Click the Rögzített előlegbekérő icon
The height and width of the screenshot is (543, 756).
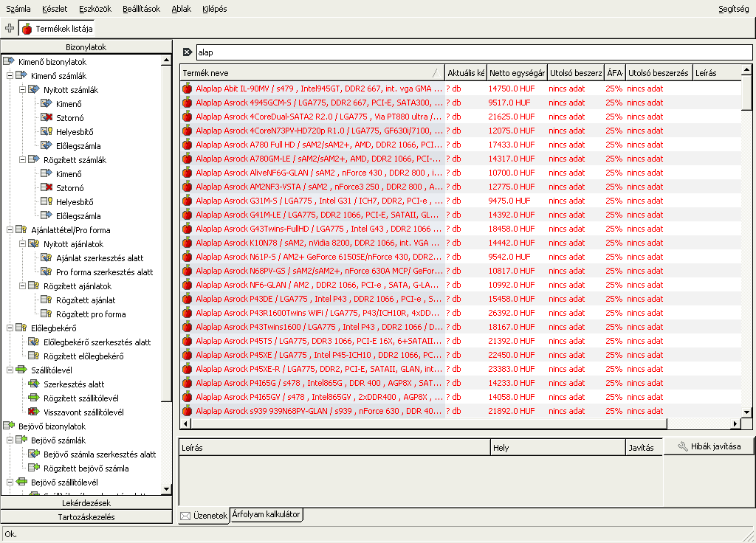coord(34,356)
